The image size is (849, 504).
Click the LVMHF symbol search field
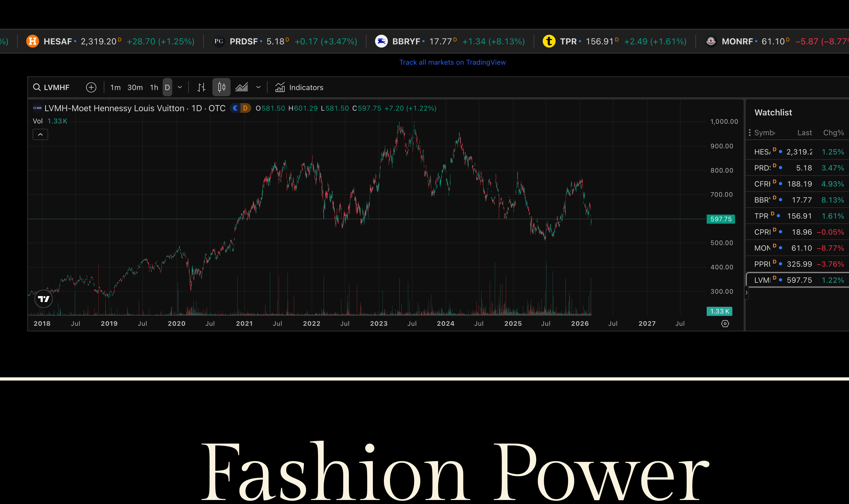56,88
